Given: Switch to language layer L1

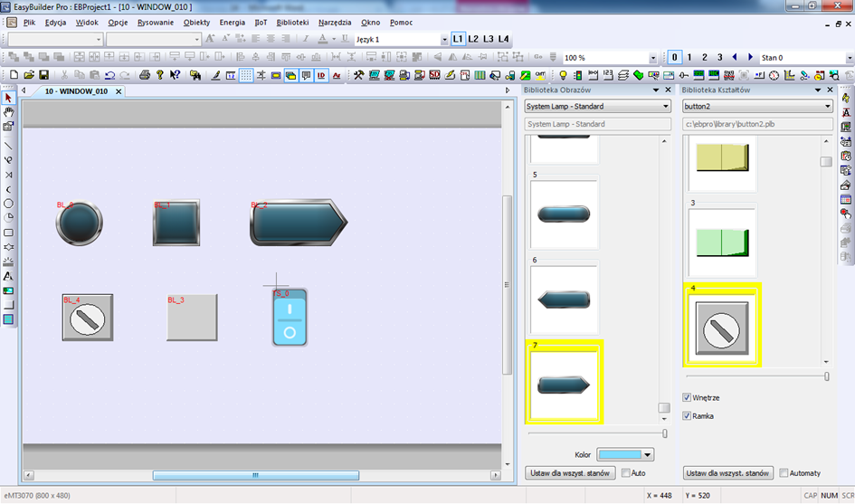Looking at the screenshot, I should (458, 39).
